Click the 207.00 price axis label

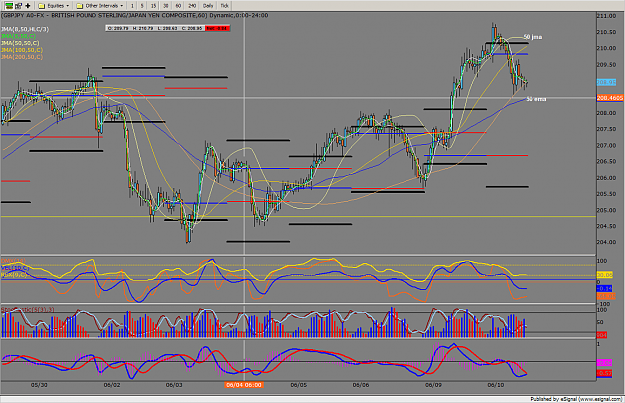tap(606, 145)
